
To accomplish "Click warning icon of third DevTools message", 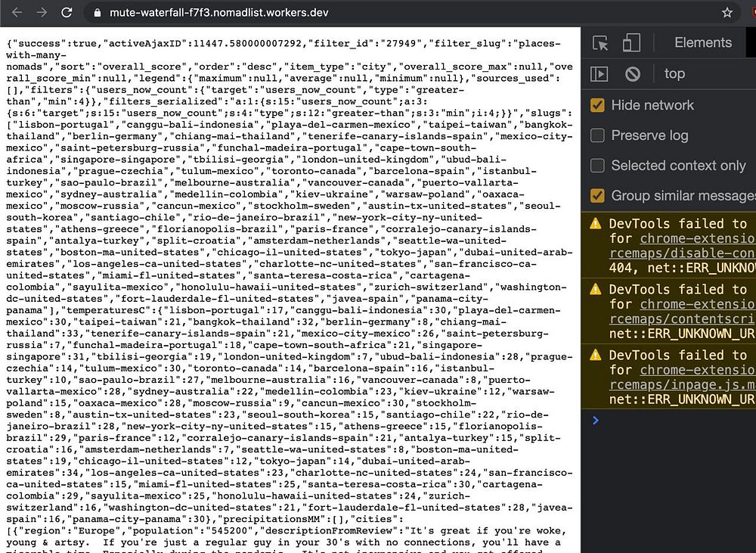I will pos(596,355).
